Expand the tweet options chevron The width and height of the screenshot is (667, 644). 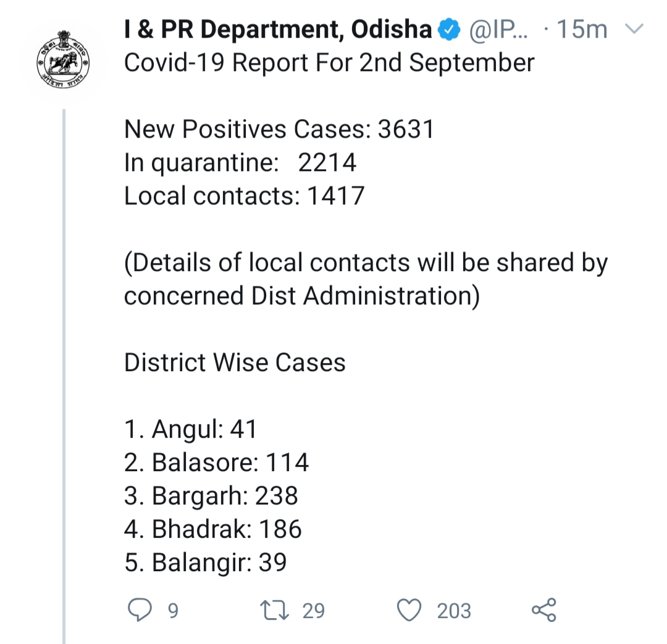[634, 29]
